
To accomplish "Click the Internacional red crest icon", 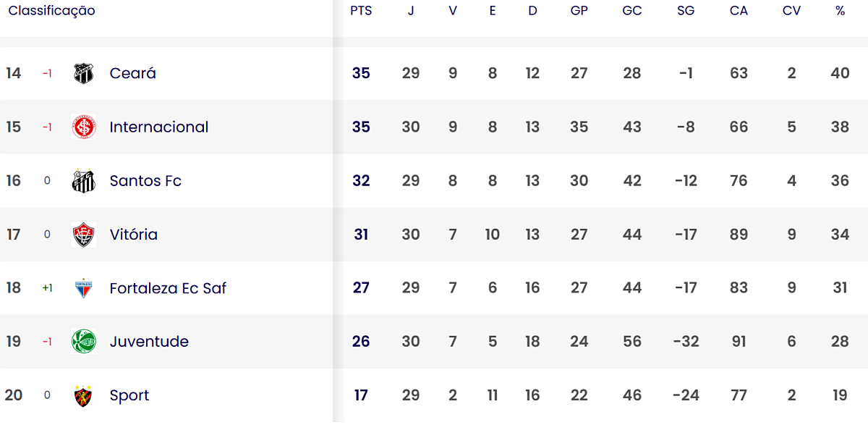I will [84, 127].
